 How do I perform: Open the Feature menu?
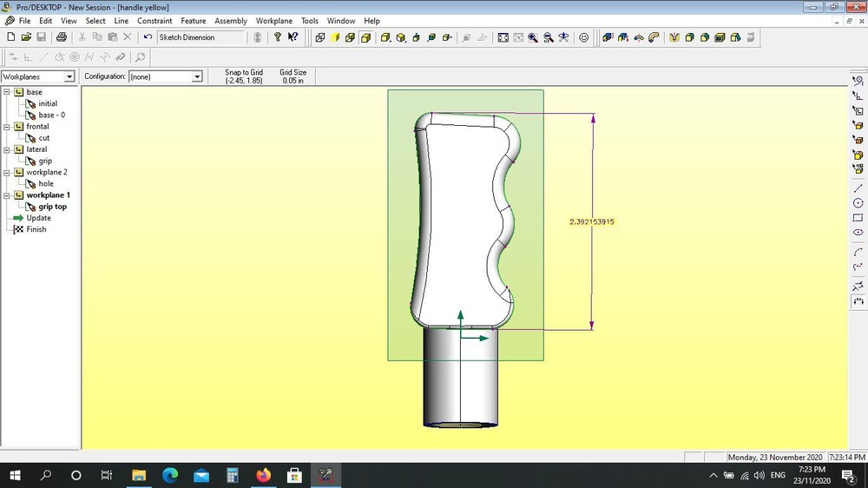pyautogui.click(x=193, y=21)
